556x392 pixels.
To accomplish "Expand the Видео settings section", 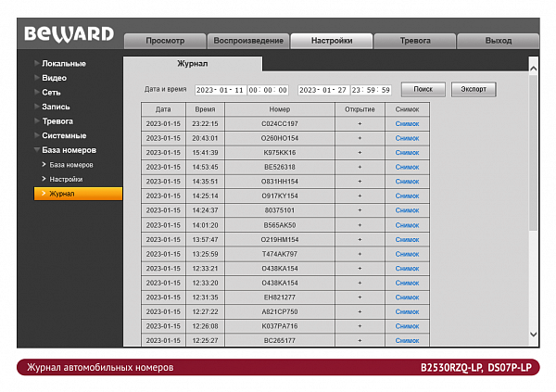I will pyautogui.click(x=54, y=78).
